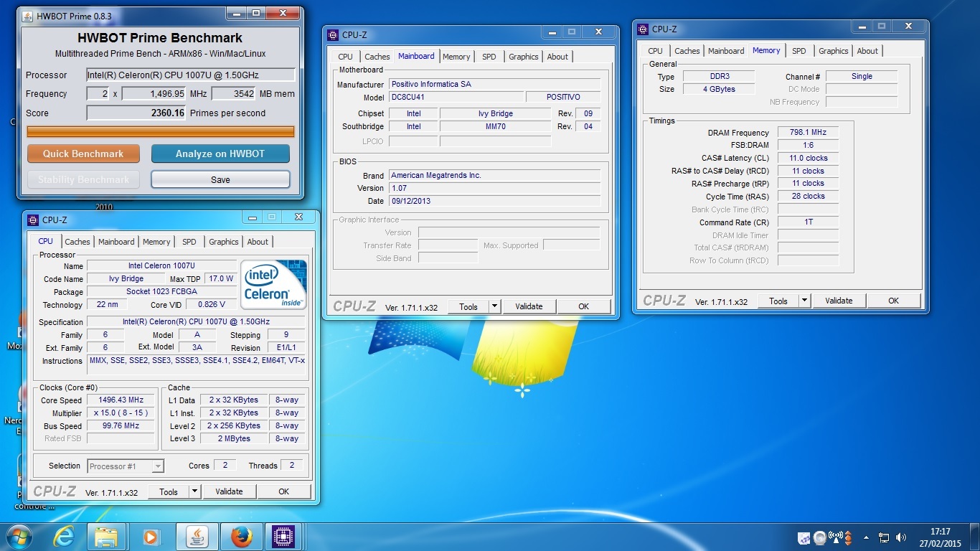Expand Tools dropdown arrow in Memory window
This screenshot has height=551, width=980.
pos(804,301)
